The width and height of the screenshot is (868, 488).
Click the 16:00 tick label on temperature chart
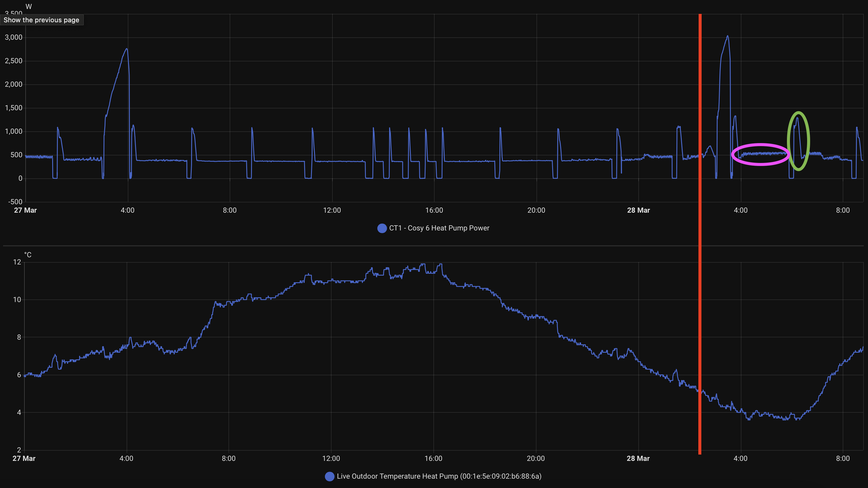pyautogui.click(x=433, y=458)
